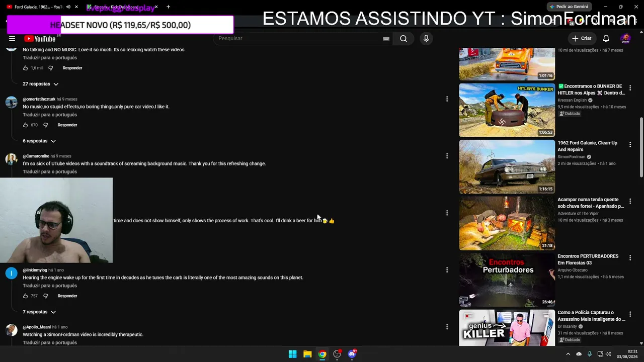This screenshot has width=644, height=362.
Task: Open the @linkinmylog commenter avatar
Action: 11,274
